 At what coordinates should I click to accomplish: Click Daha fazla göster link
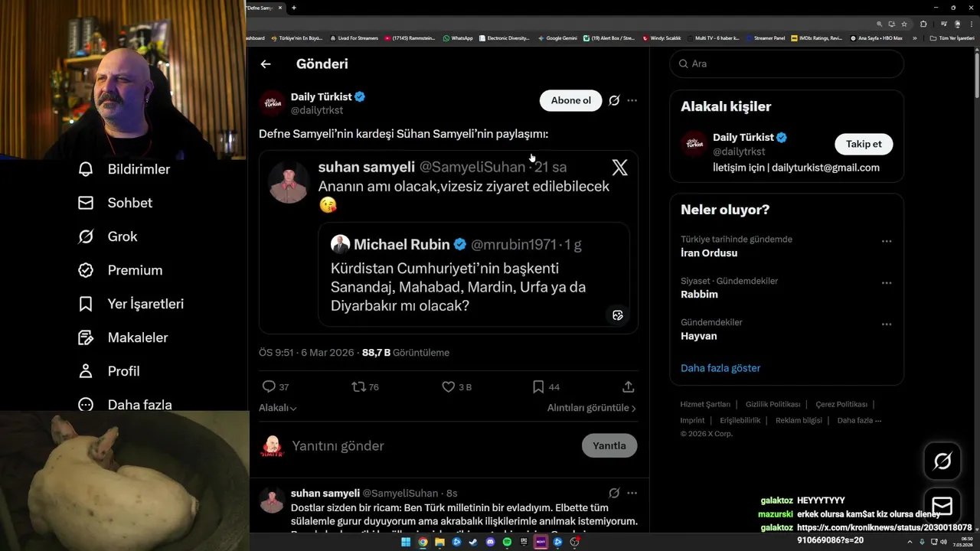[x=720, y=368]
